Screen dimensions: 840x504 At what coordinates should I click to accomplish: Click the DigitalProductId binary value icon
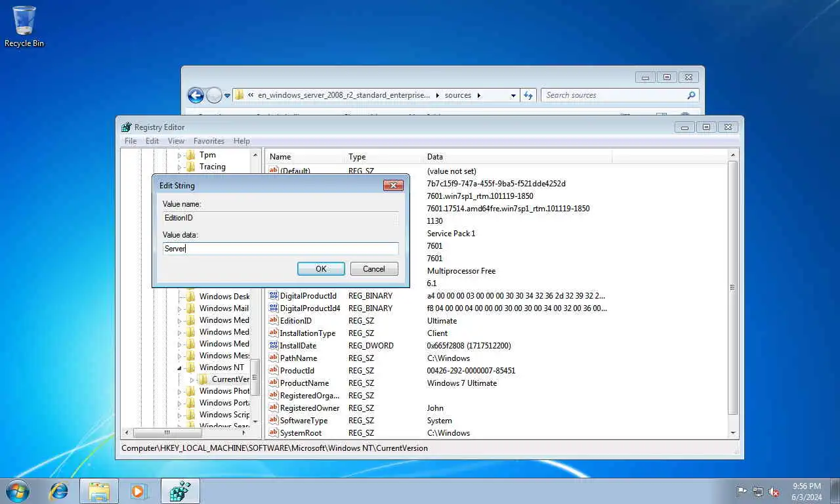tap(274, 296)
